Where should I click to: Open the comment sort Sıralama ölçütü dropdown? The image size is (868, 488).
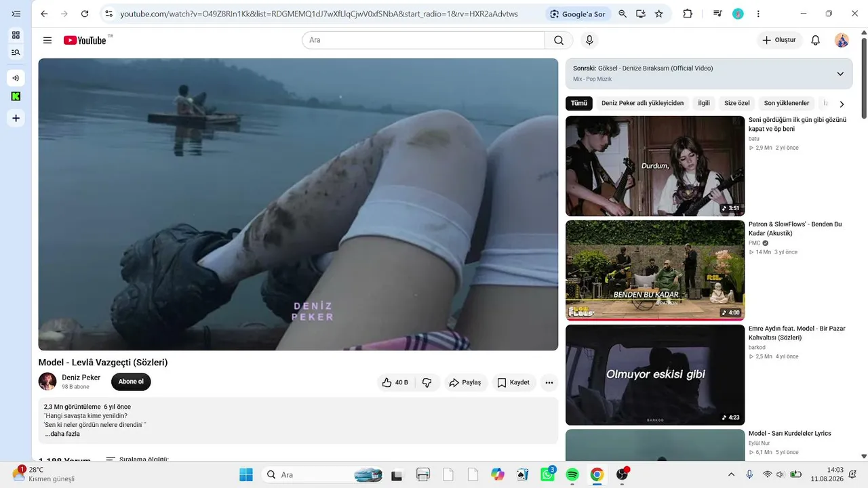point(137,459)
